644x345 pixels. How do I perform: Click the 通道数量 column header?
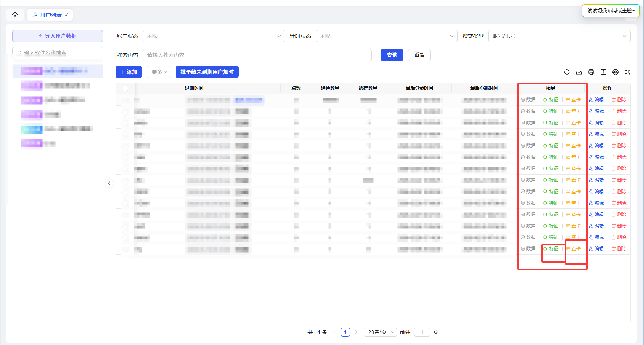(330, 88)
